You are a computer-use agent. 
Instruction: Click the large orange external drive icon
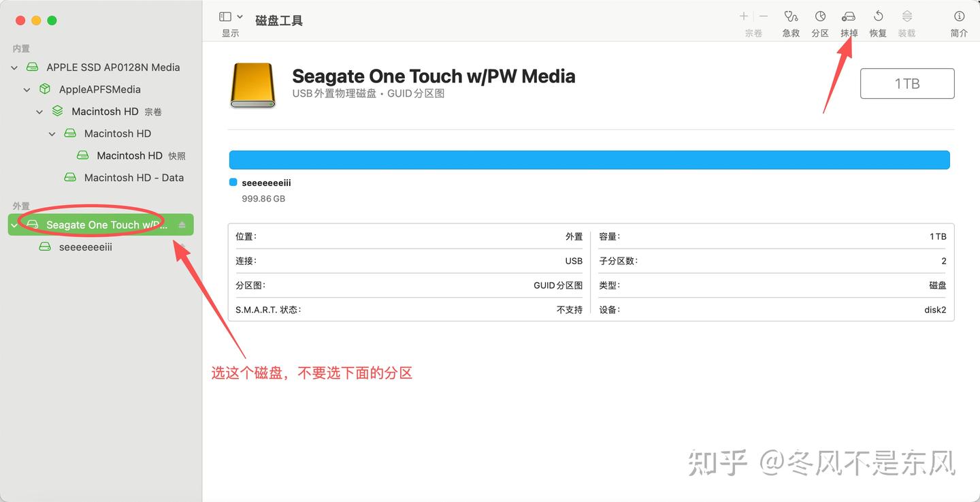coord(252,86)
